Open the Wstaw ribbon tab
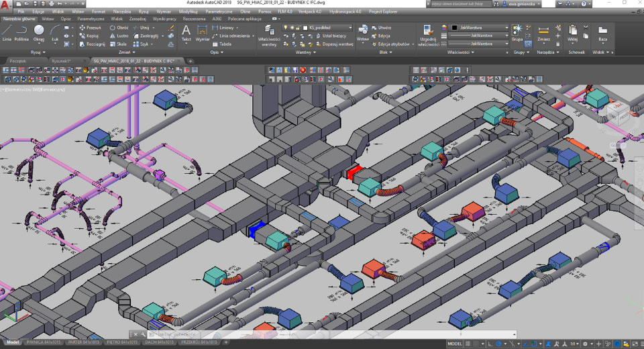The width and height of the screenshot is (644, 349). 48,19
